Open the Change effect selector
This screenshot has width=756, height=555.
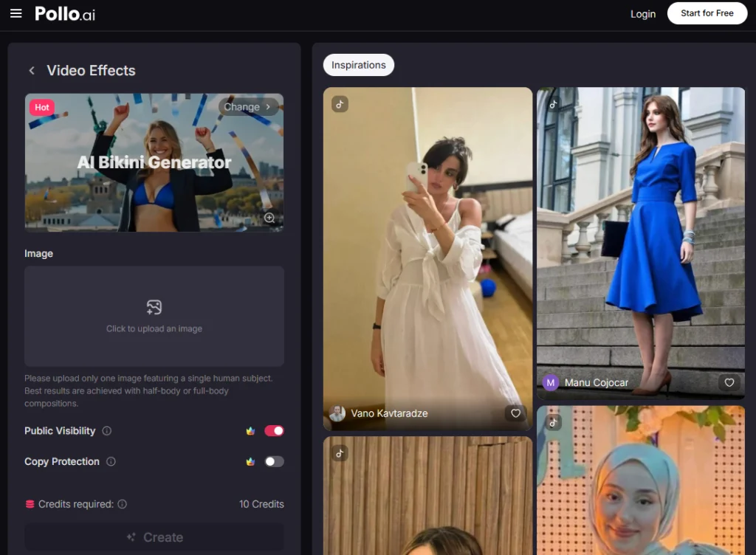pos(248,107)
